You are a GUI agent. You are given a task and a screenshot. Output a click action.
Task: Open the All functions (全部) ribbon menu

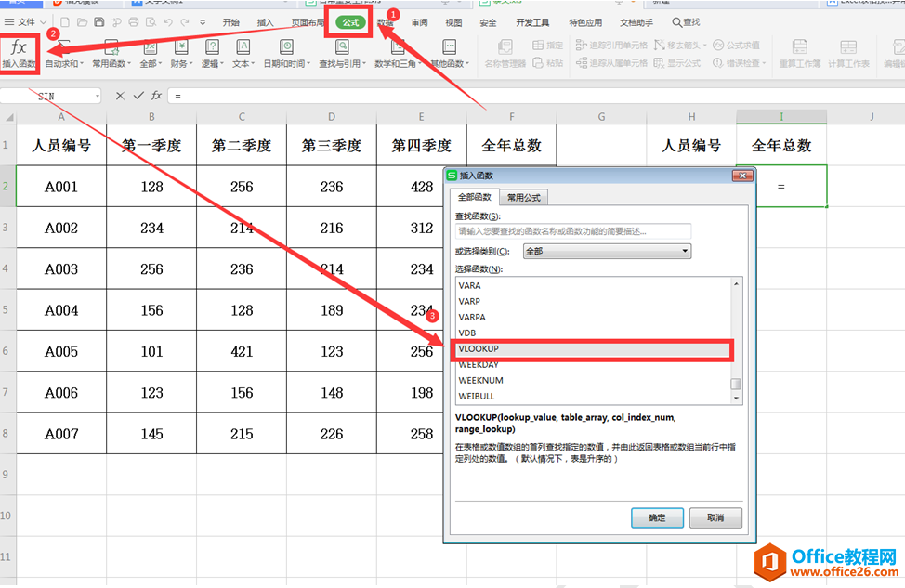(151, 55)
